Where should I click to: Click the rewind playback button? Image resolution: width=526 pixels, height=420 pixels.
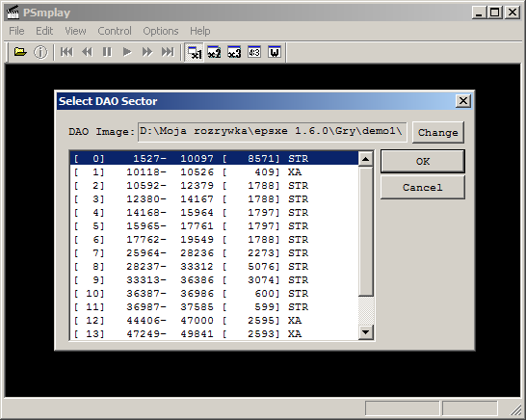87,52
